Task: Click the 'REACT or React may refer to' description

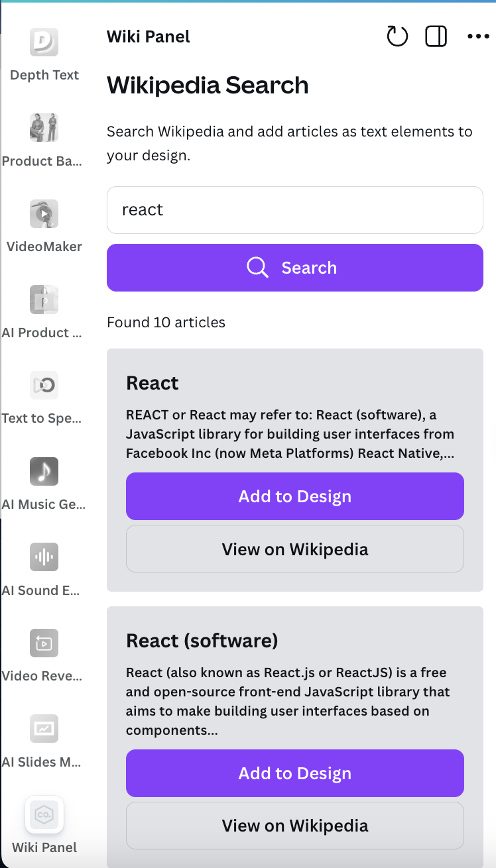Action: (290, 435)
